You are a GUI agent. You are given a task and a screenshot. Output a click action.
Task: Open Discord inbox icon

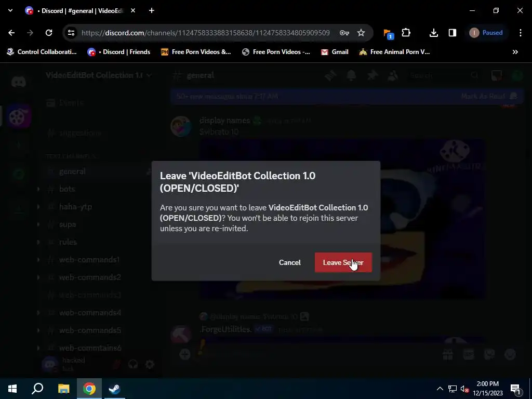496,75
